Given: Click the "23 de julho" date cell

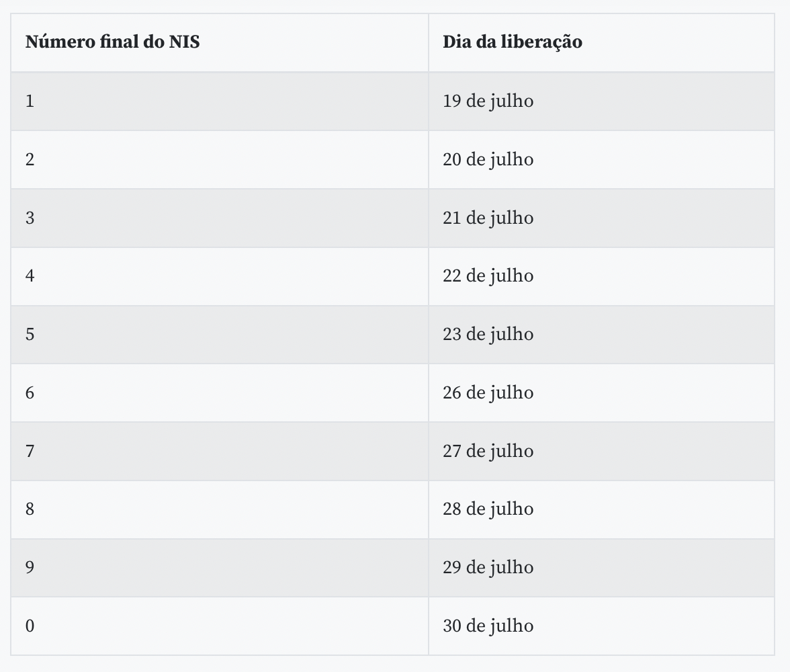Looking at the screenshot, I should 488,335.
